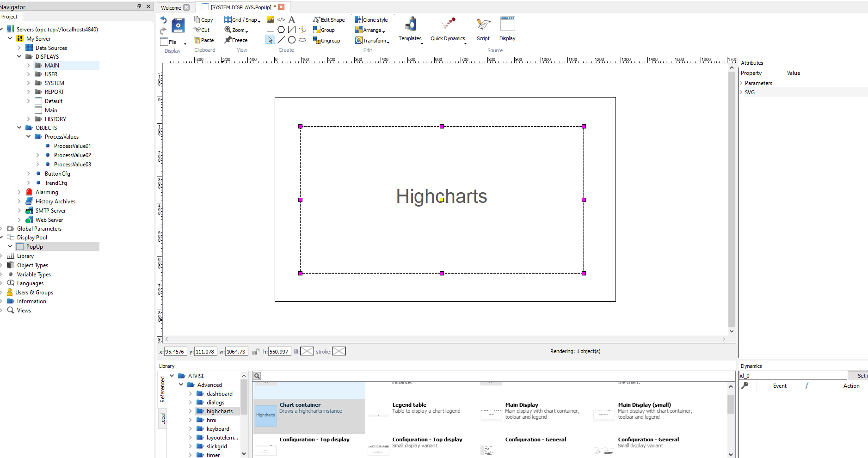Open the Quick Dynamics dropdown

pos(448,30)
